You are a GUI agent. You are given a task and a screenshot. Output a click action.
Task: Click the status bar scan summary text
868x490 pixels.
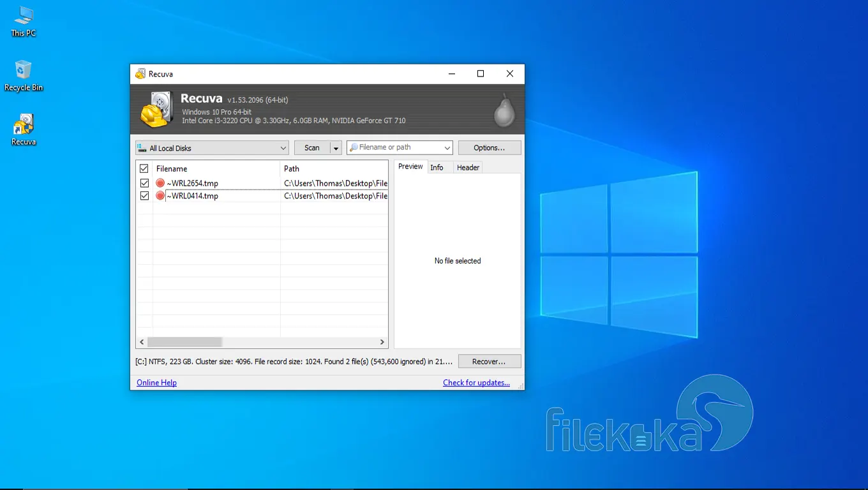point(294,362)
